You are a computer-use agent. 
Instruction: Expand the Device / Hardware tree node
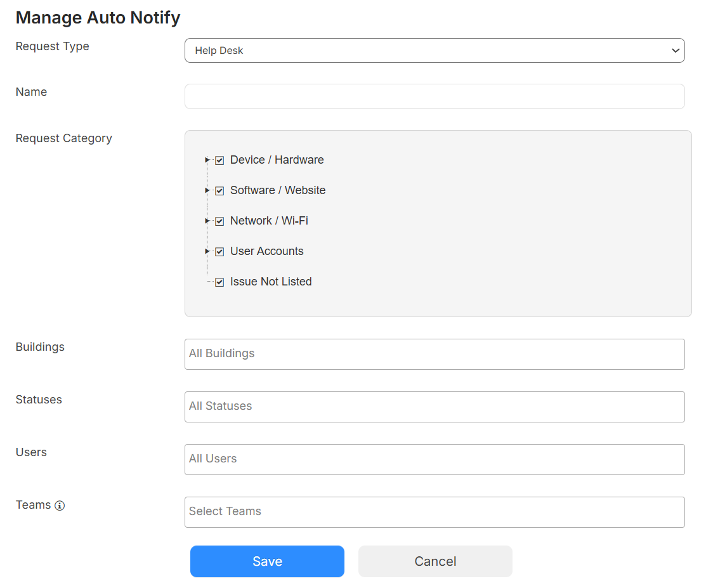coord(207,160)
